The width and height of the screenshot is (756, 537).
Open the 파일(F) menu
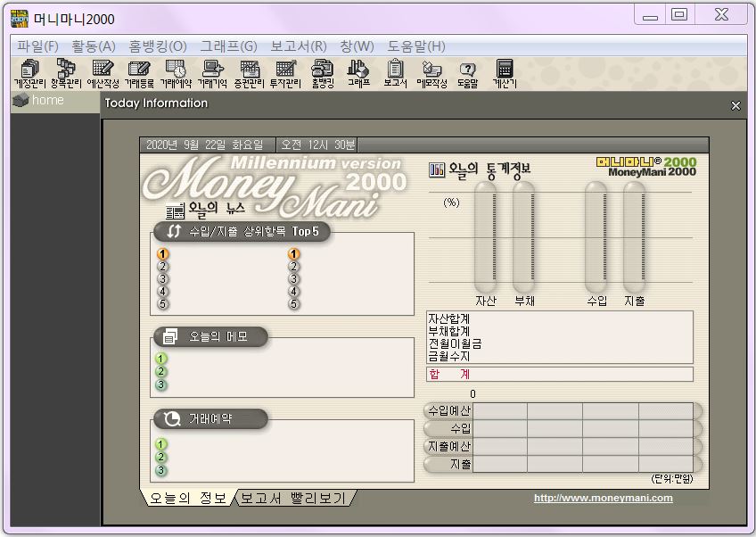pos(37,46)
